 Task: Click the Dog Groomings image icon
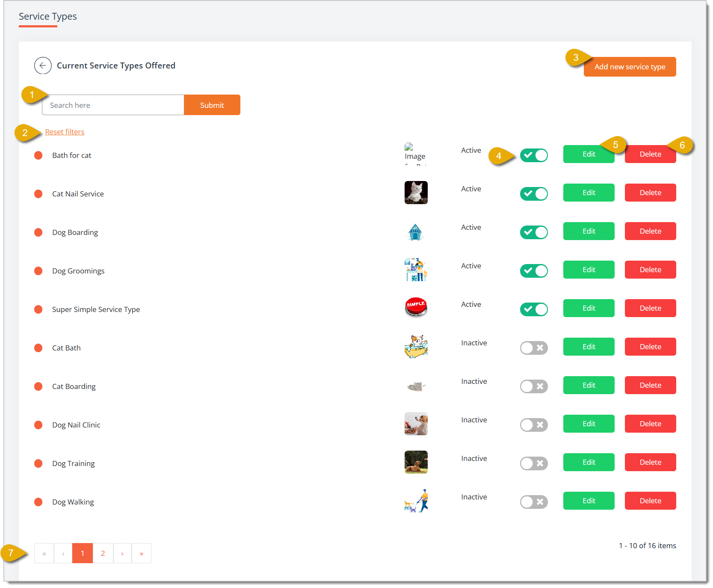click(x=416, y=270)
